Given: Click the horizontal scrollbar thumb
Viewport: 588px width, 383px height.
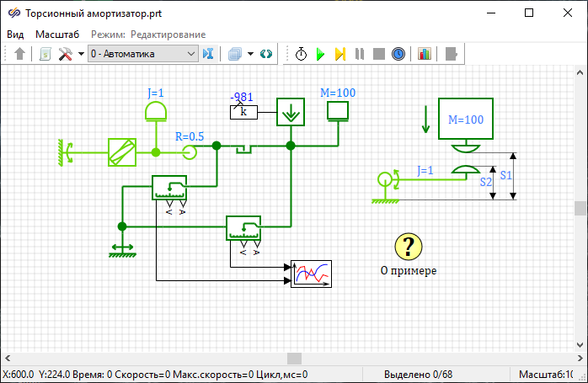Looking at the screenshot, I should [293, 359].
